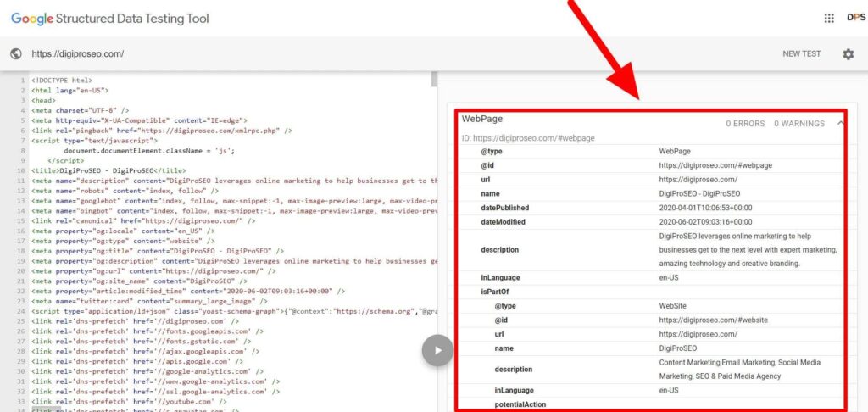This screenshot has width=868, height=412.
Task: Click the https://digiproseo.com/ URL field
Action: [x=77, y=53]
